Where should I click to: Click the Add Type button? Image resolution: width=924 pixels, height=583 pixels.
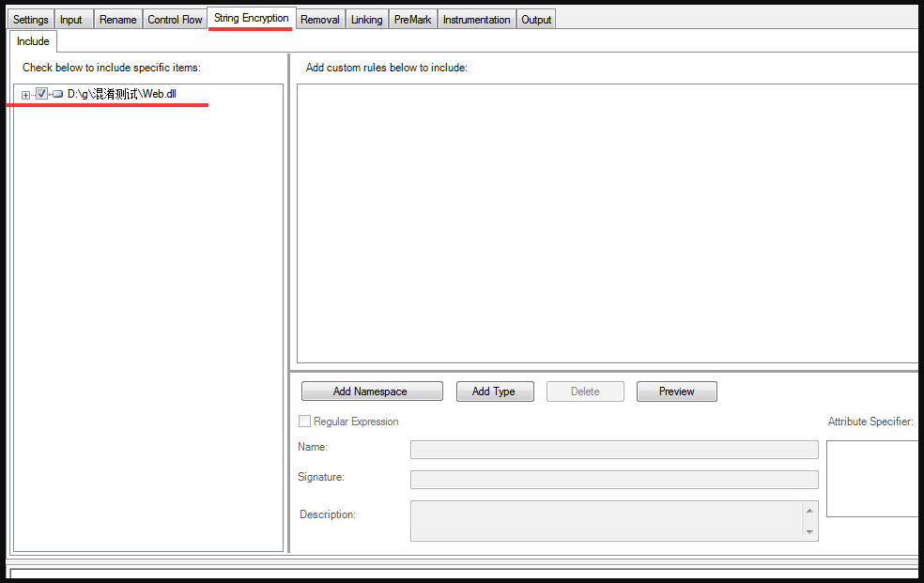point(495,391)
